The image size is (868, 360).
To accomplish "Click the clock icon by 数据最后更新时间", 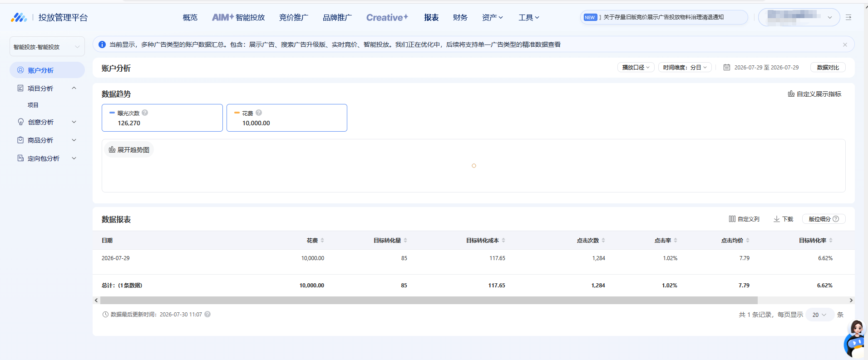I will point(105,314).
